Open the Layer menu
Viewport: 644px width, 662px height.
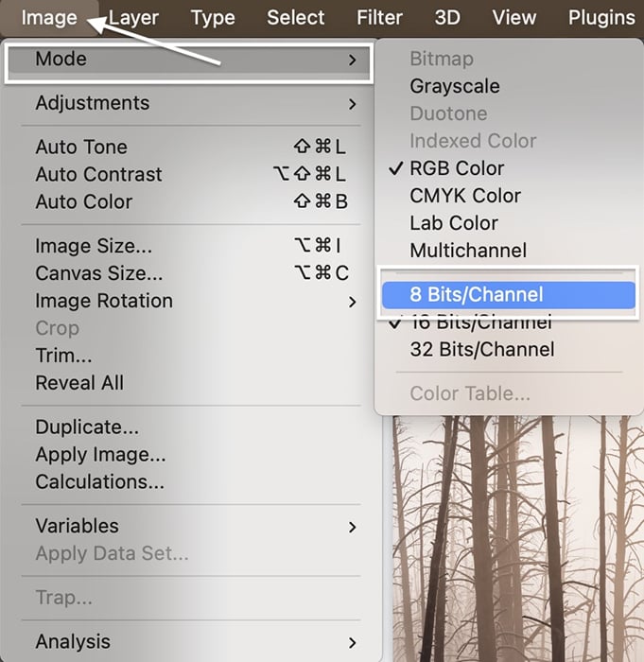pos(133,18)
